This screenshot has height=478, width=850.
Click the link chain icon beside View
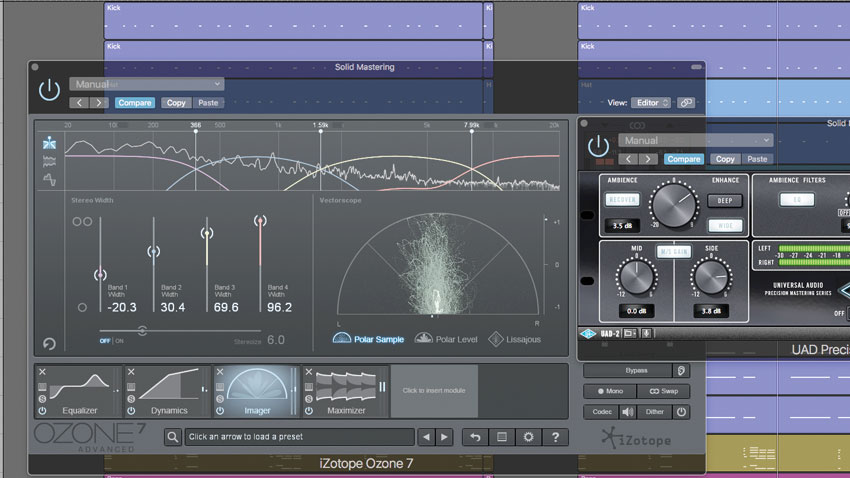click(x=685, y=102)
